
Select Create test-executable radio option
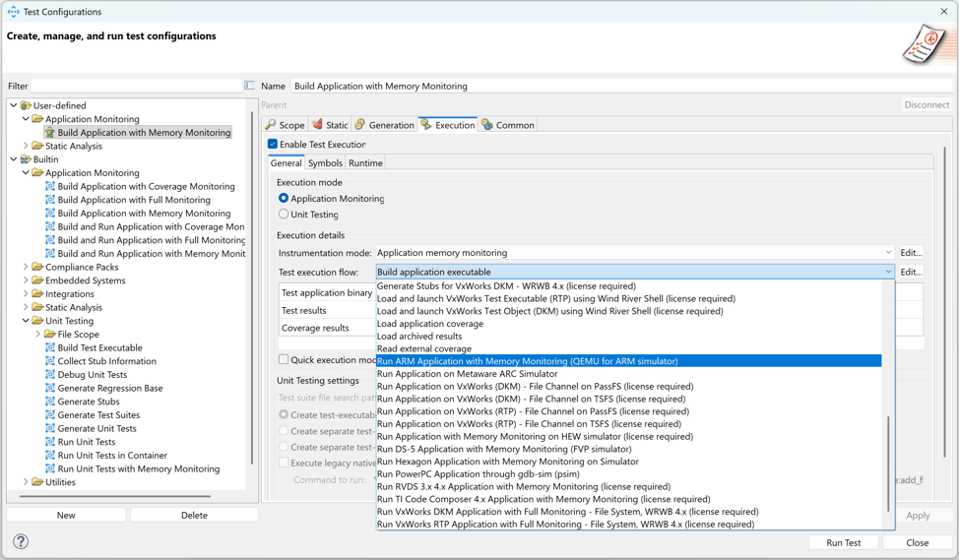[x=284, y=414]
